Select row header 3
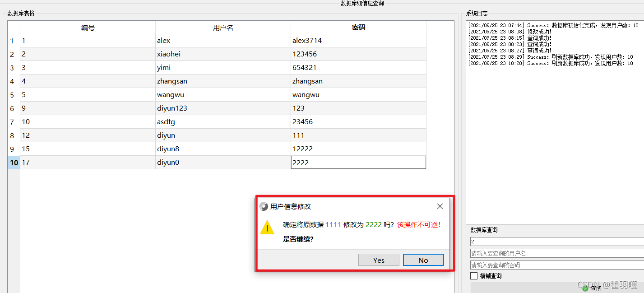The height and width of the screenshot is (293, 644). coord(14,68)
